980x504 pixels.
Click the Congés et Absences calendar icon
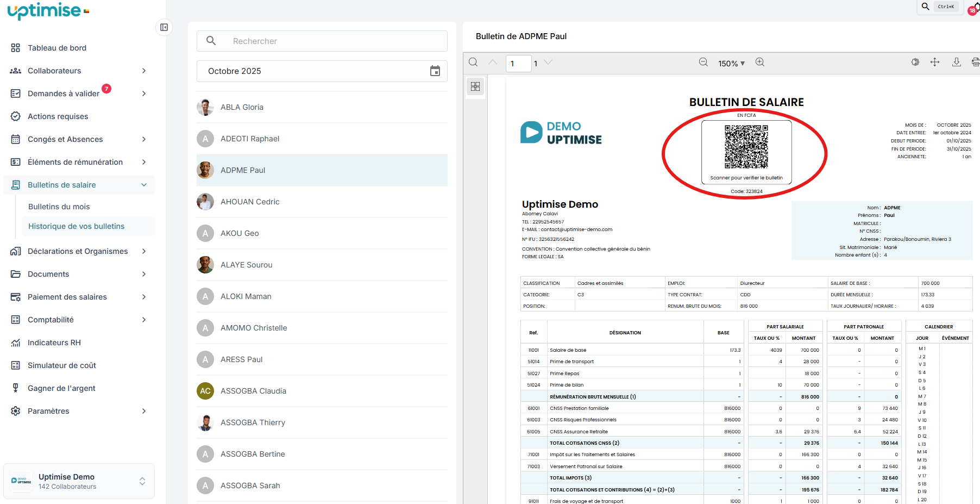pos(16,139)
